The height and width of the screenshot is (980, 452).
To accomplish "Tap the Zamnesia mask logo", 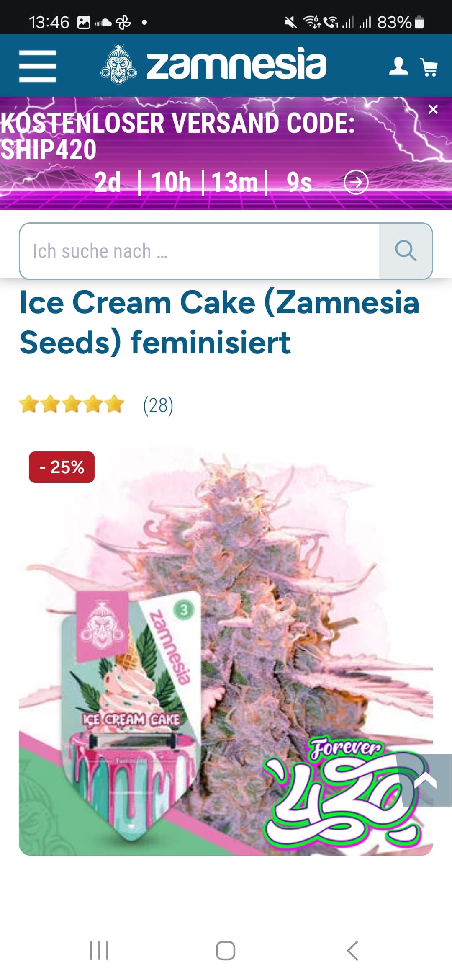I will pos(119,64).
